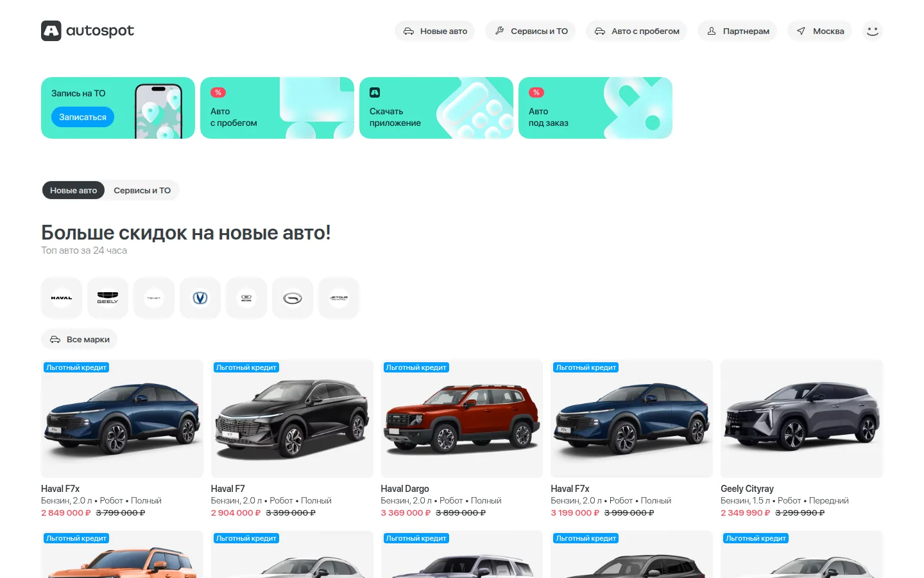Click the Haval F7x title priced 2 849 000 ₽
The height and width of the screenshot is (578, 924).
pos(60,489)
